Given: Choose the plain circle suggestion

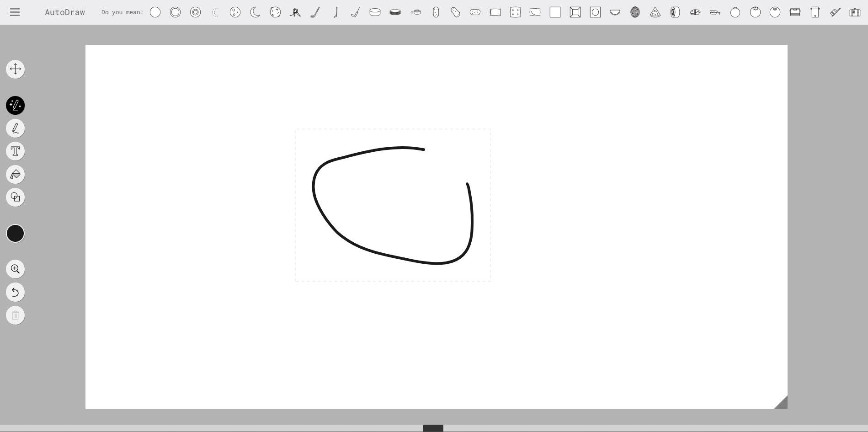Looking at the screenshot, I should point(155,12).
